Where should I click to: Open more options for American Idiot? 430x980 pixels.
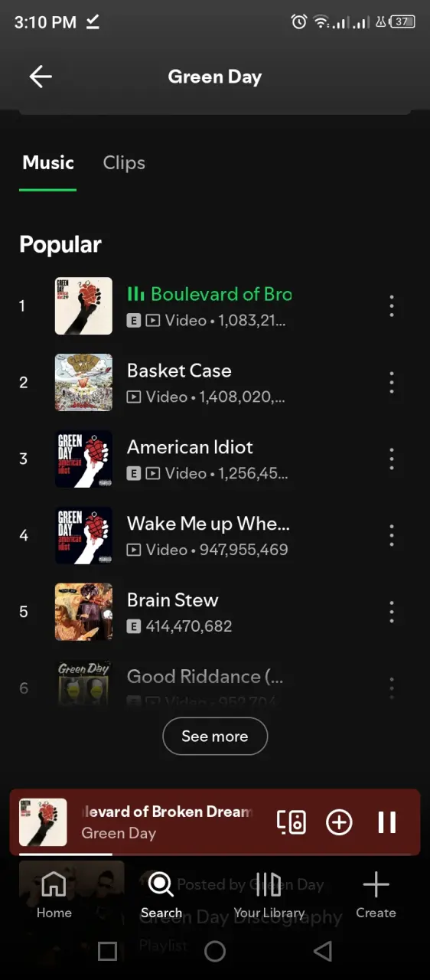point(392,459)
